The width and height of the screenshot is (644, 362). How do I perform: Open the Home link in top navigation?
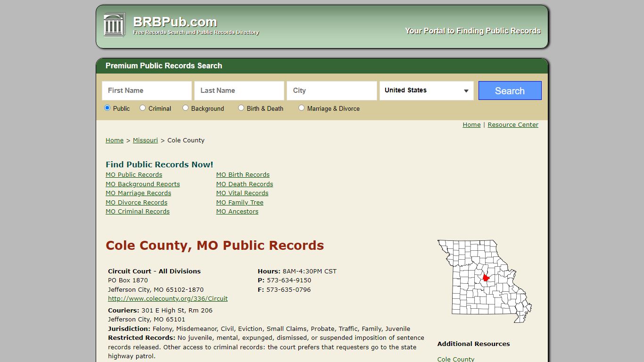(x=471, y=125)
